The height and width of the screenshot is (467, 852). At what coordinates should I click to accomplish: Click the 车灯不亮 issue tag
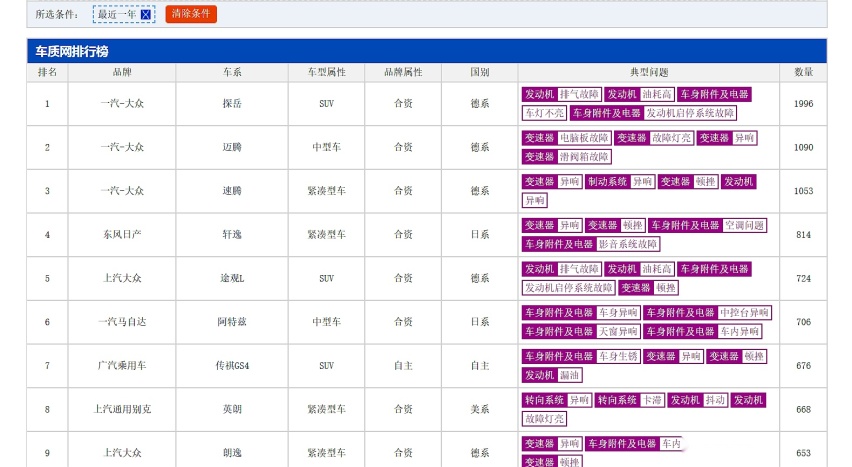point(544,113)
